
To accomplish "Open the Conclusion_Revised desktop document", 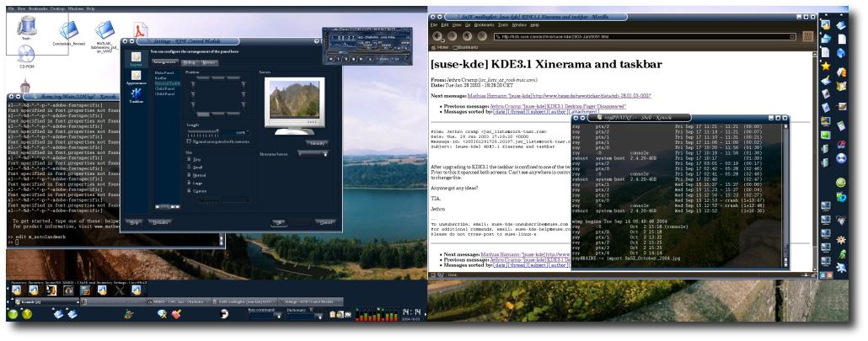I will (x=68, y=33).
